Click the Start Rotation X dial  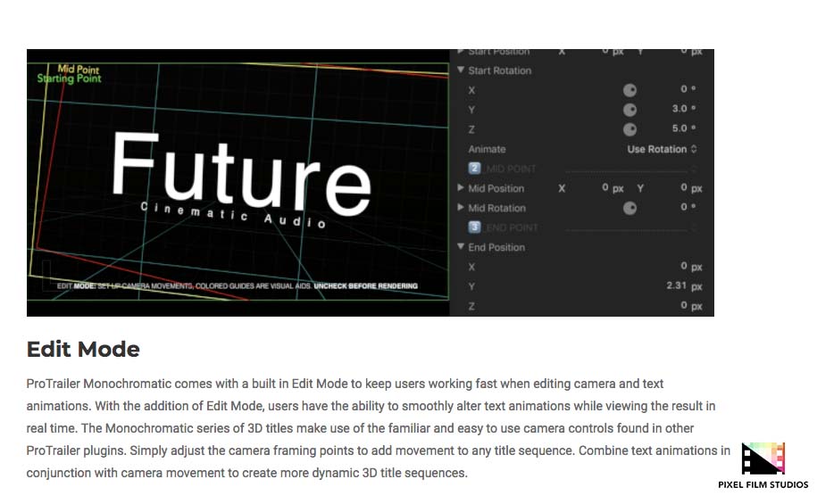tap(630, 91)
